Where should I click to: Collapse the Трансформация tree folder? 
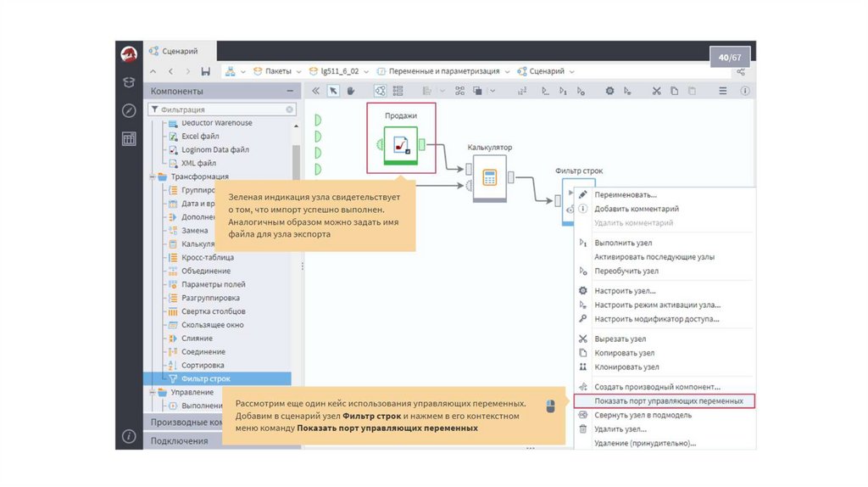[x=153, y=176]
